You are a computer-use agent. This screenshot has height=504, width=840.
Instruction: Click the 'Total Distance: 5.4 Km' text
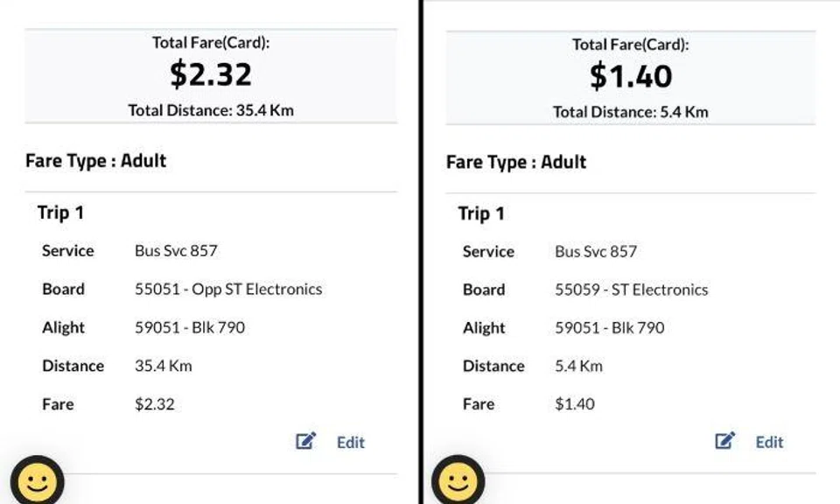point(630,112)
